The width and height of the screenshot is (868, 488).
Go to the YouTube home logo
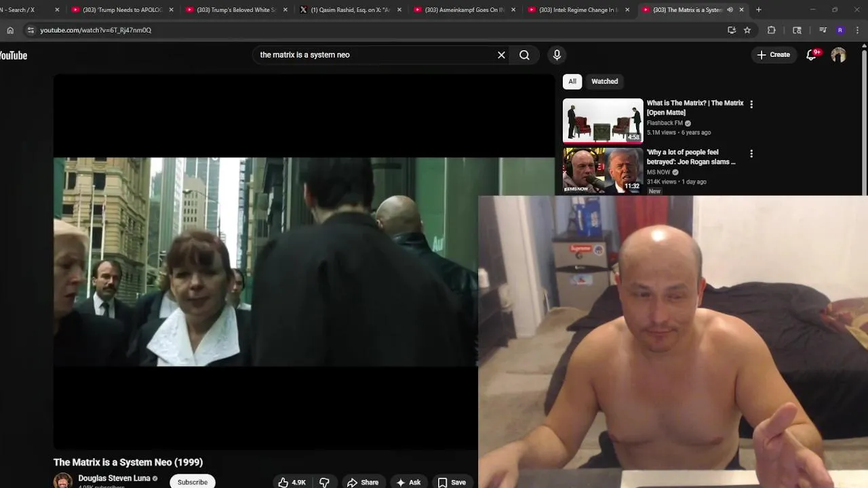coord(13,56)
